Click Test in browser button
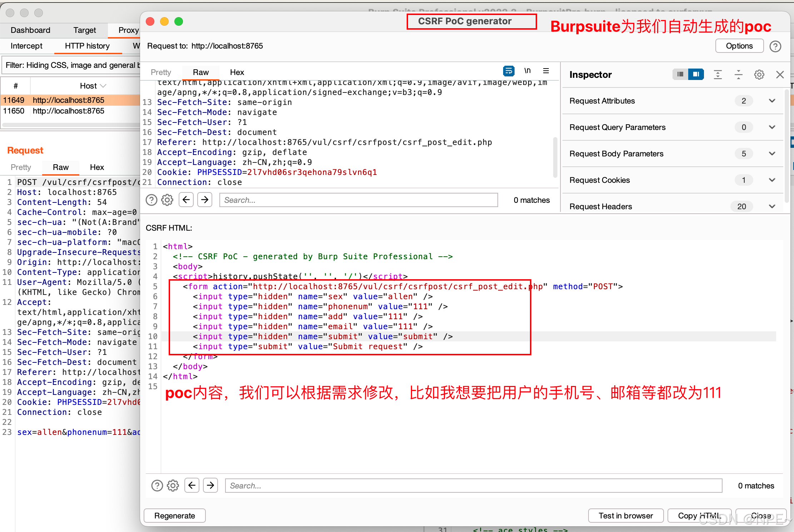 click(625, 516)
